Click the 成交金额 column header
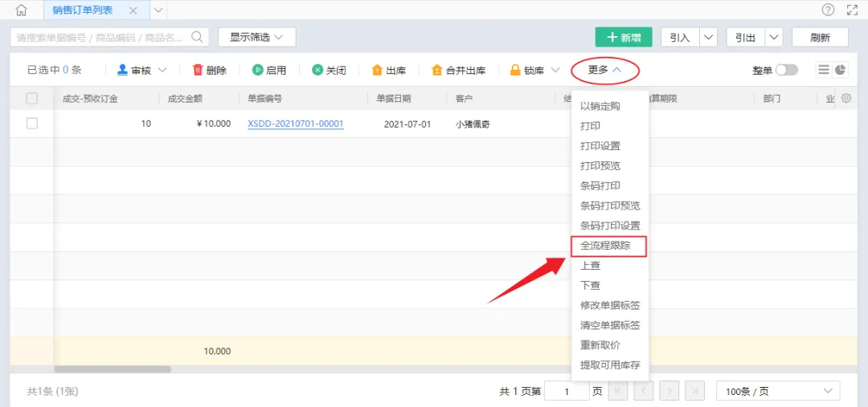The image size is (868, 407). (186, 99)
